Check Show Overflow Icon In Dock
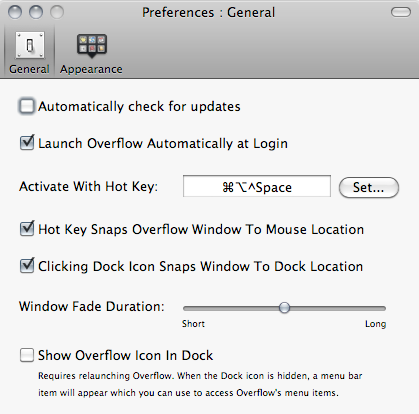 [x=27, y=355]
